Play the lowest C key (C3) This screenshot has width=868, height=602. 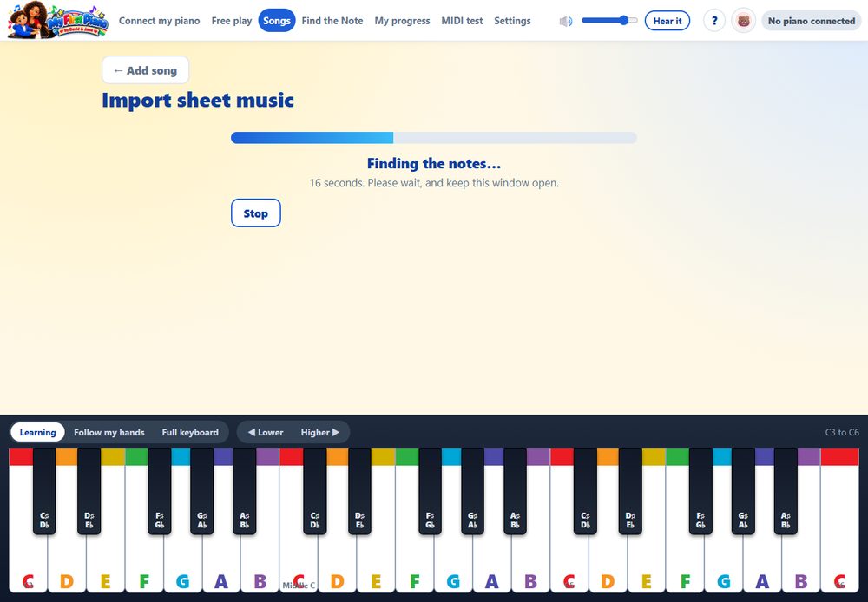28,565
